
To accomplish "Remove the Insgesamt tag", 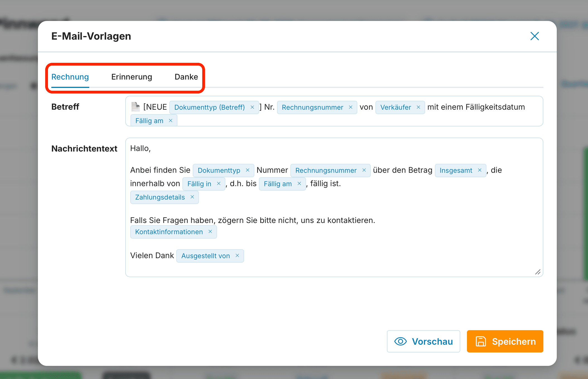I will point(480,170).
